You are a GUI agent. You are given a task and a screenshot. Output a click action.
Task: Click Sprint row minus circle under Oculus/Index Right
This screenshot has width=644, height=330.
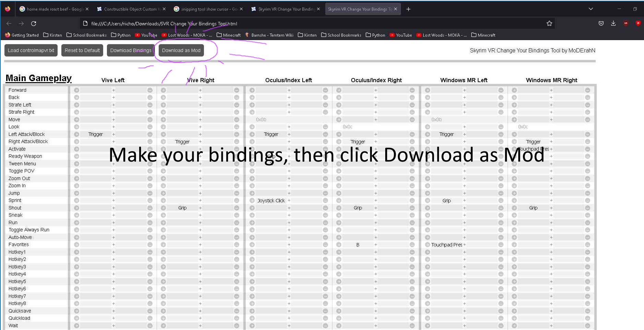point(412,200)
